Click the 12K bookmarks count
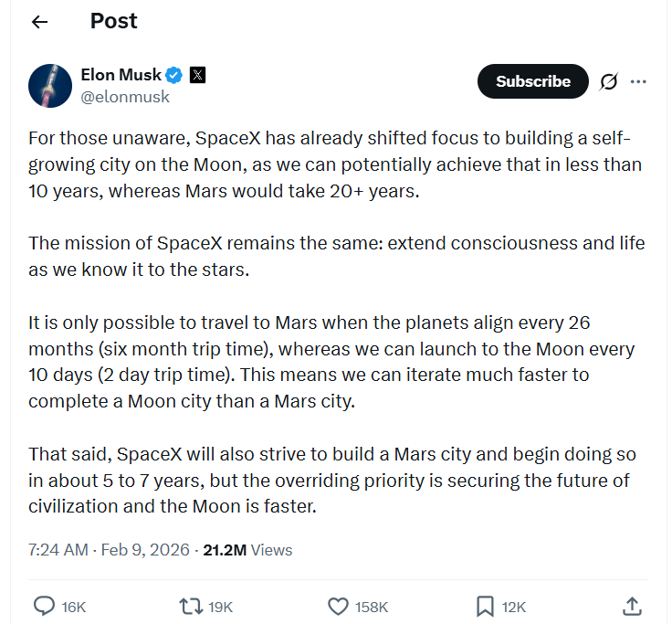 click(514, 607)
